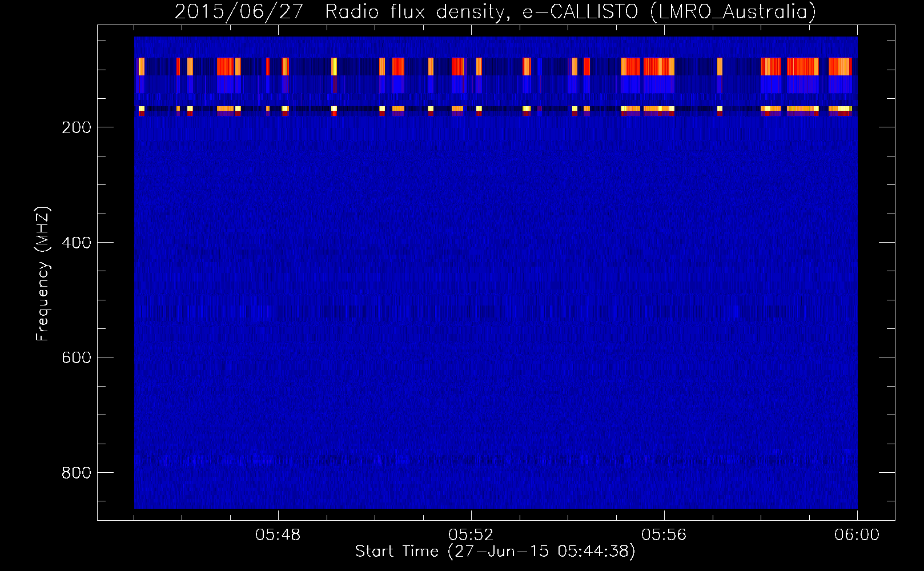Click the 05:48 time tick label
Screen dimensions: 924x571
pos(278,535)
